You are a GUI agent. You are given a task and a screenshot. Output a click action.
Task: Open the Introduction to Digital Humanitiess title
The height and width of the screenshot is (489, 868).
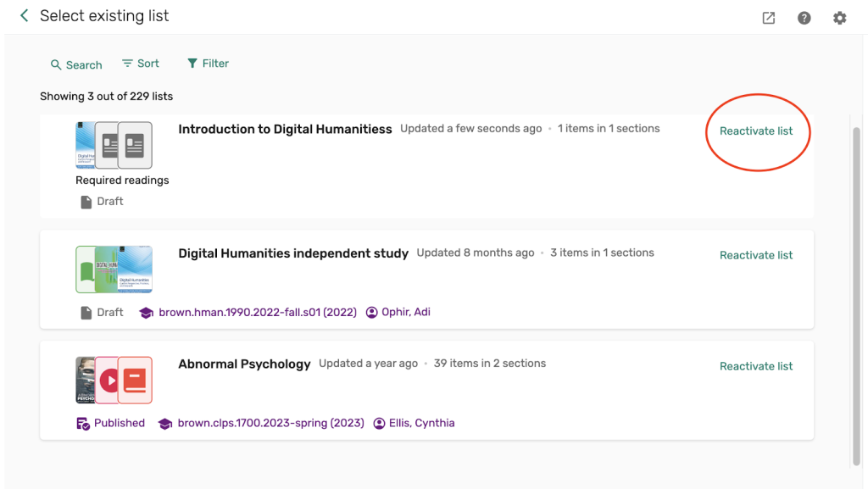click(285, 130)
